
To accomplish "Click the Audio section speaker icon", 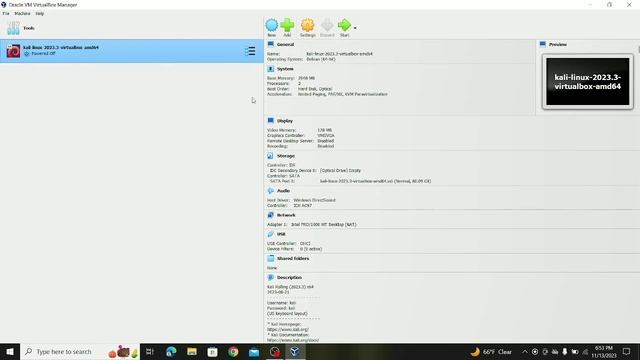I will [x=271, y=191].
